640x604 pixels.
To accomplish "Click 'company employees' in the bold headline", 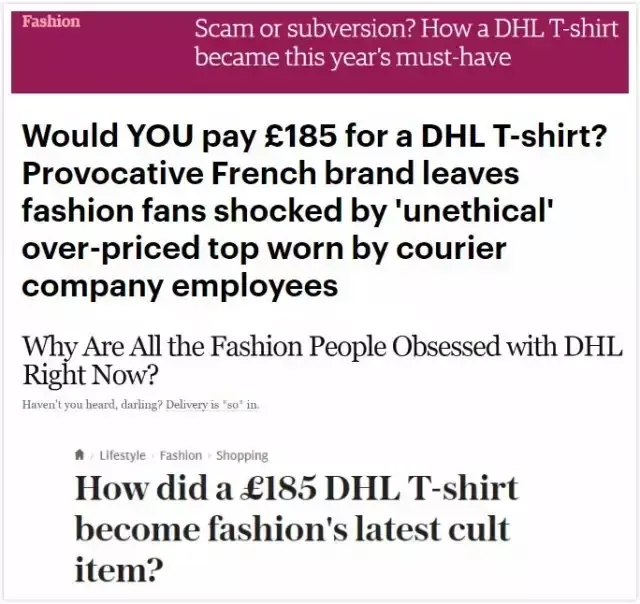I will (x=180, y=286).
